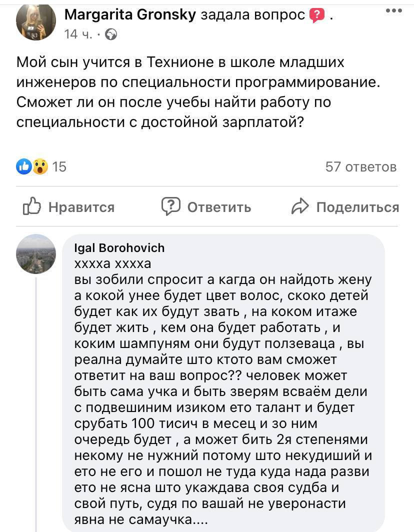Image resolution: width=414 pixels, height=532 pixels.
Task: Open the three-dot post options menu
Action: coord(393,10)
